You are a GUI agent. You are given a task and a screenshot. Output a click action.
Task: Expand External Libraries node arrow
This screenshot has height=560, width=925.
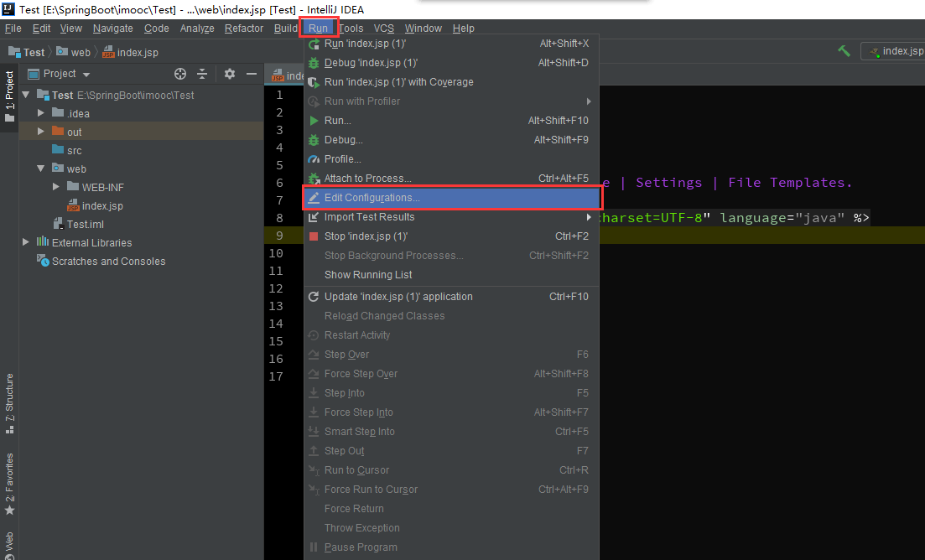coord(26,242)
